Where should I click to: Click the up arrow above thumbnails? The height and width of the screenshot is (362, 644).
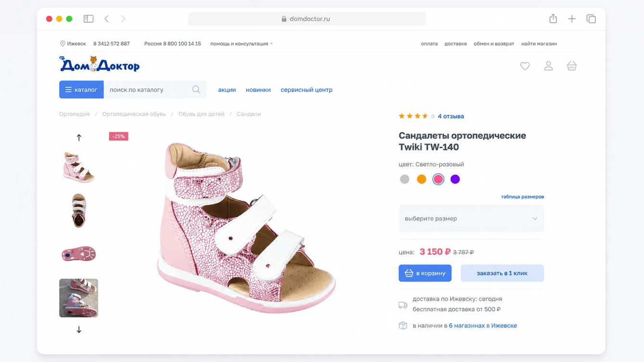click(79, 137)
